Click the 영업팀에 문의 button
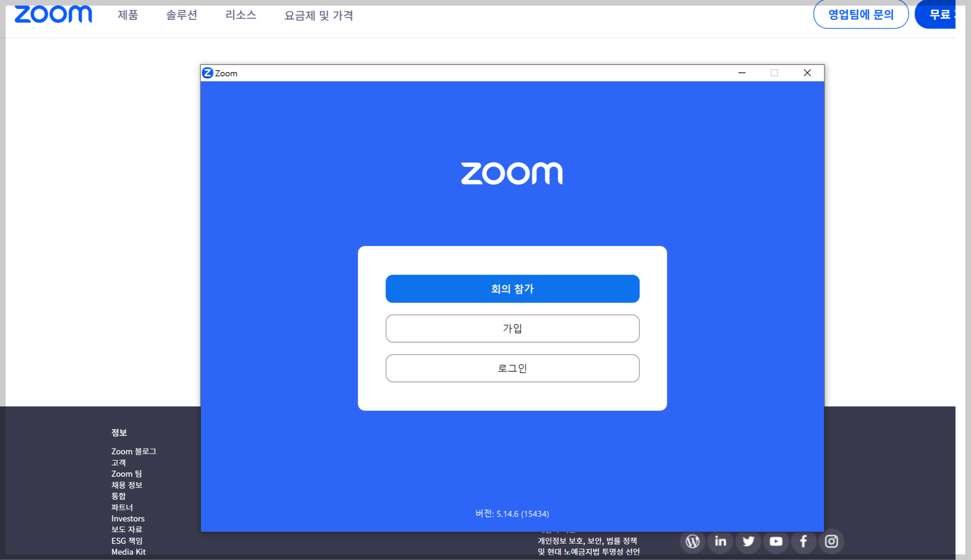The height and width of the screenshot is (560, 971). tap(861, 15)
